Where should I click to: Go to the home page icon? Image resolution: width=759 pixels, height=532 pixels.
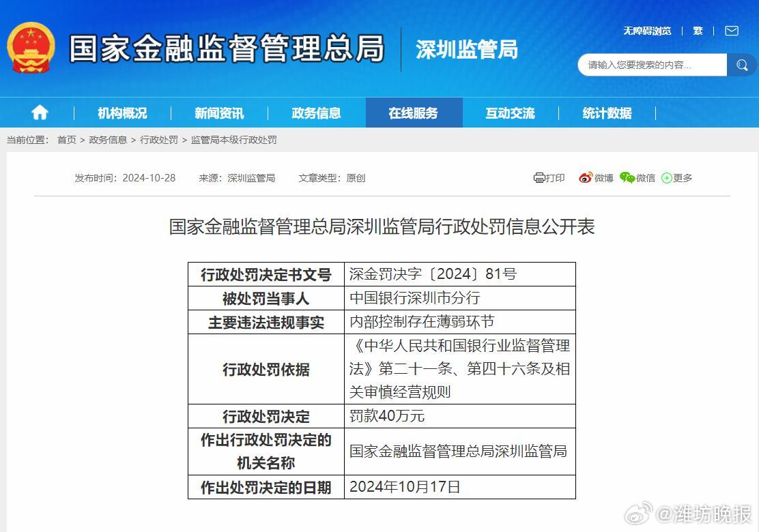(40, 113)
